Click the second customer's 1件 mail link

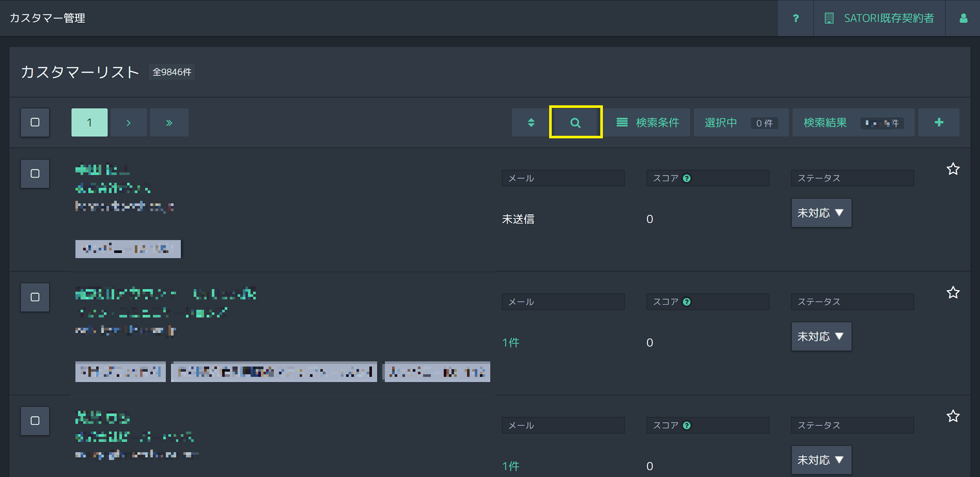510,343
